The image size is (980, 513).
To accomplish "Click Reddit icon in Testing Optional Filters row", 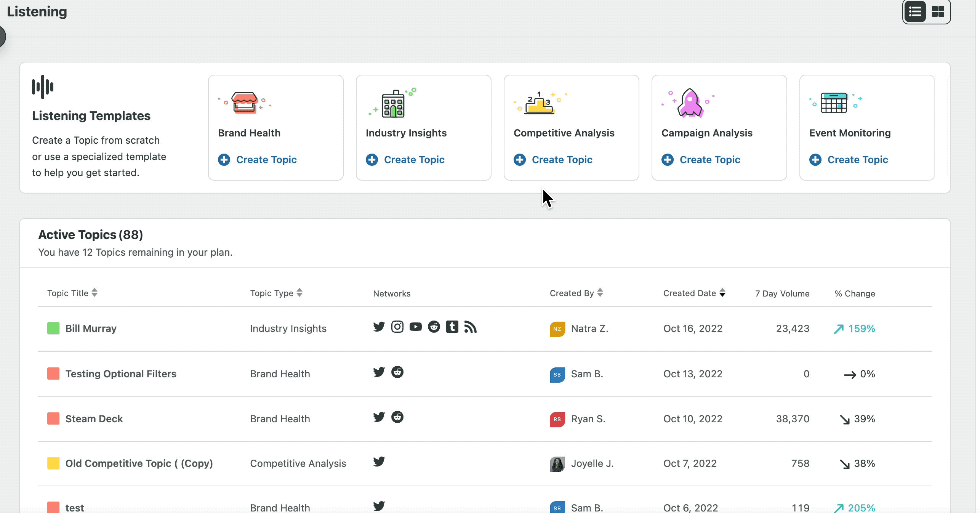I will [x=397, y=372].
